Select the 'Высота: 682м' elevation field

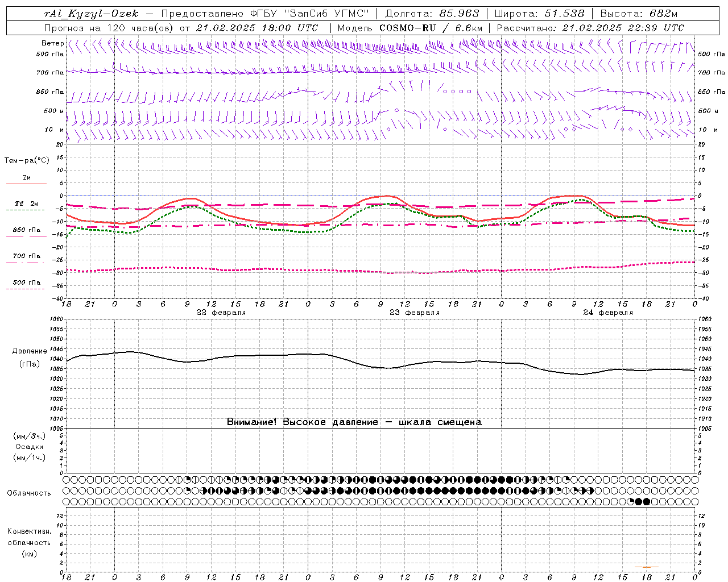point(639,14)
